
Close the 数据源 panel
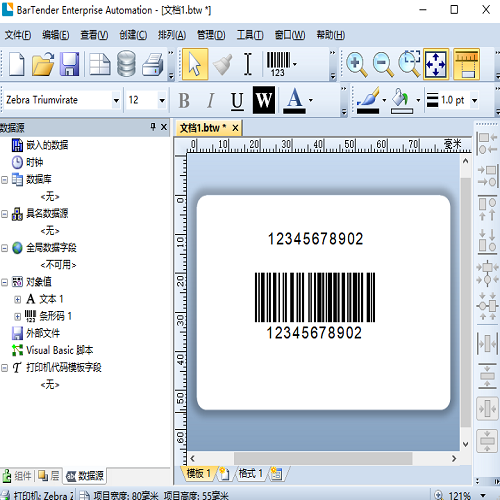pyautogui.click(x=164, y=127)
